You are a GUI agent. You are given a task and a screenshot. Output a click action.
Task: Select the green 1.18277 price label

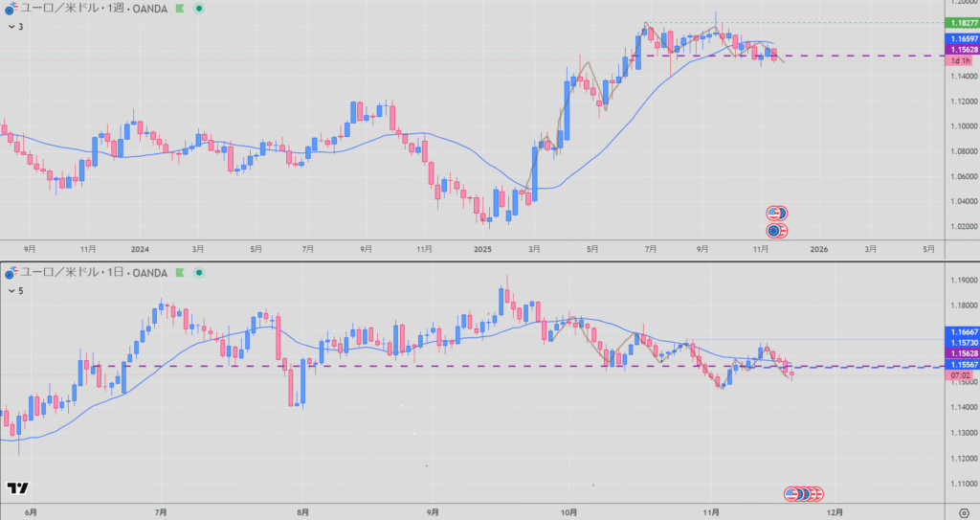click(960, 22)
